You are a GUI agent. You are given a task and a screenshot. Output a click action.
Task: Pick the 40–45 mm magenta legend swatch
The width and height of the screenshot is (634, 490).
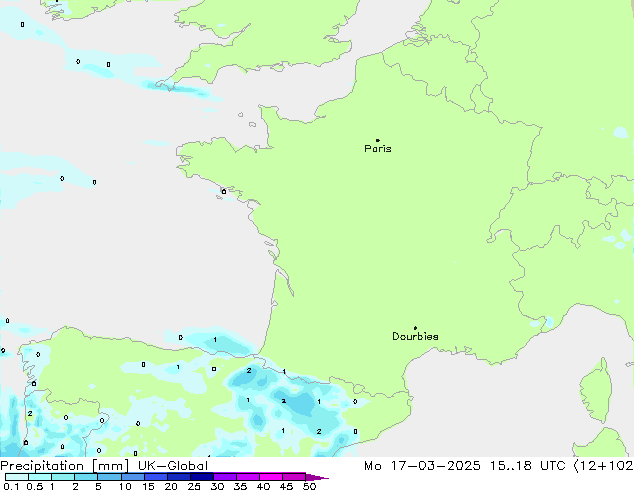click(271, 477)
